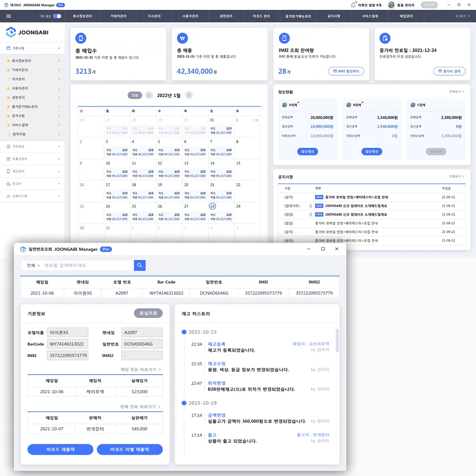Click the 총괄 관리자 profile avatar
Viewport: 476px width, 476px height.
[391, 5]
